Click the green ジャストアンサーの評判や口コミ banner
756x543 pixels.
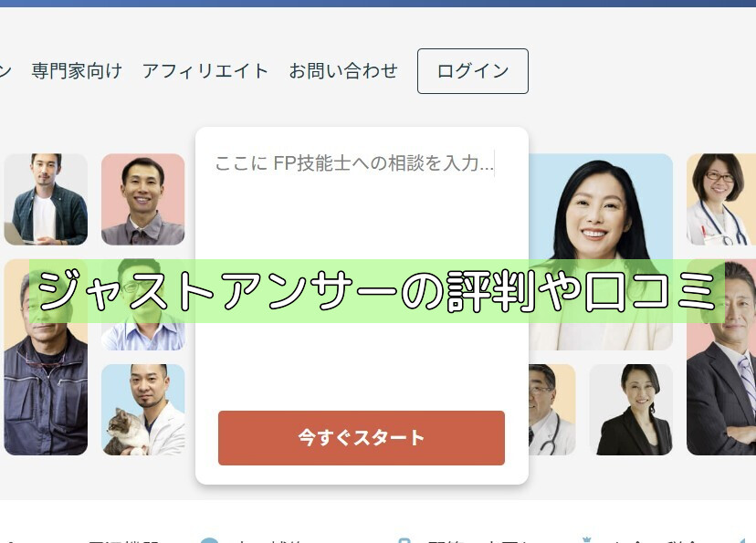pyautogui.click(x=376, y=291)
